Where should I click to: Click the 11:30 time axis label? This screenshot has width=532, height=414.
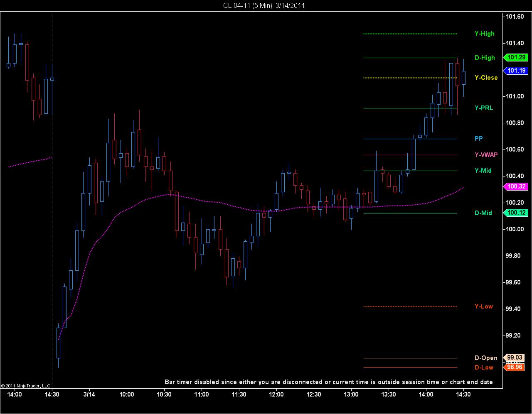pyautogui.click(x=239, y=394)
